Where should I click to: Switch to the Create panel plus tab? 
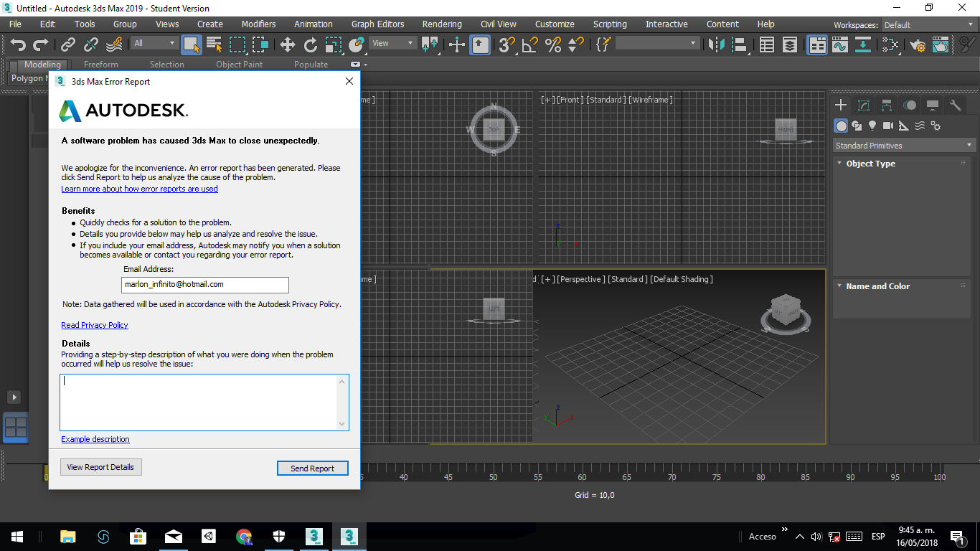point(841,105)
